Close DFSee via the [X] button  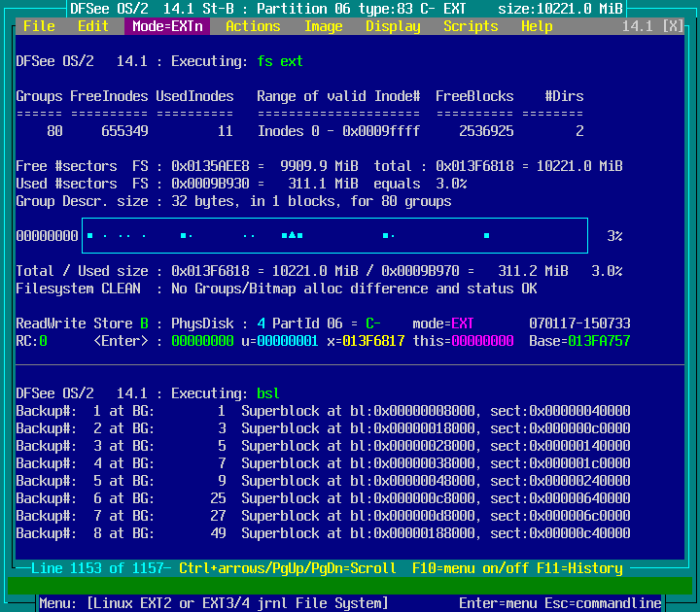tap(673, 26)
